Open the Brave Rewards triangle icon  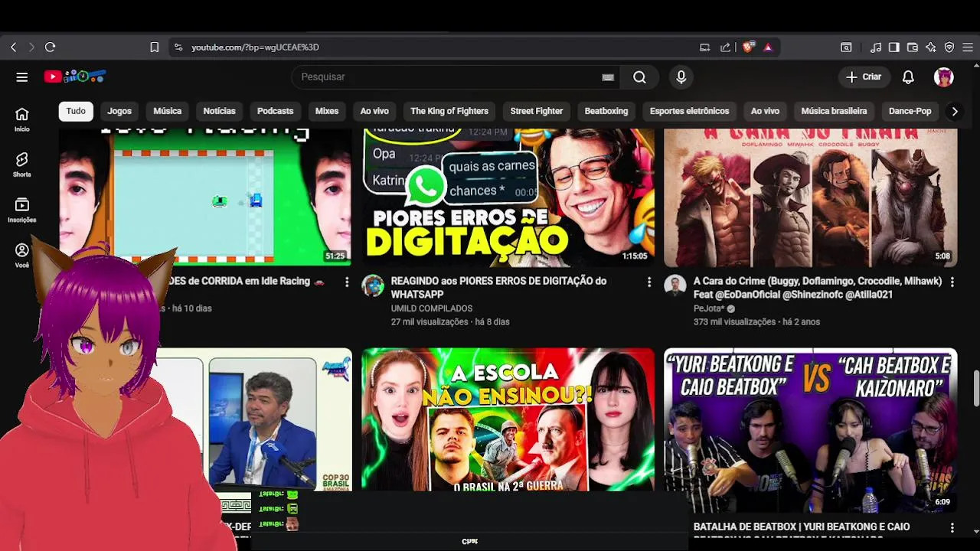point(768,47)
